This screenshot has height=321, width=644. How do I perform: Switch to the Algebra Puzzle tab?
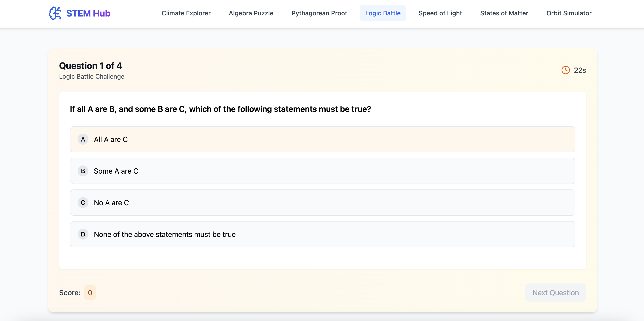point(251,13)
